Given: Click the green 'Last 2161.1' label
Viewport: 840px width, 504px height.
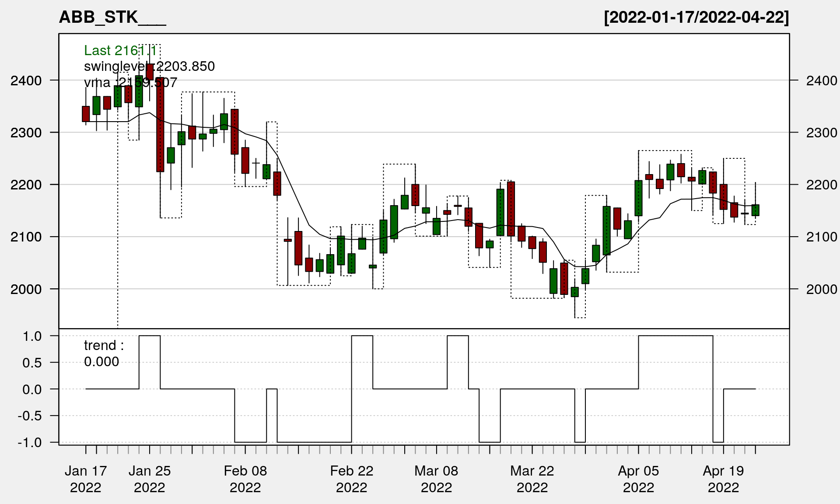Looking at the screenshot, I should point(120,51).
